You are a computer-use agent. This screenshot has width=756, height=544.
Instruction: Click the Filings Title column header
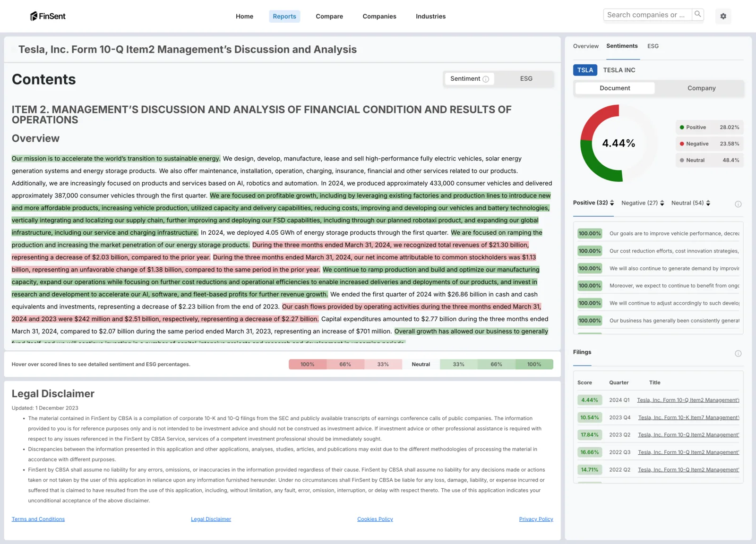[x=654, y=383]
